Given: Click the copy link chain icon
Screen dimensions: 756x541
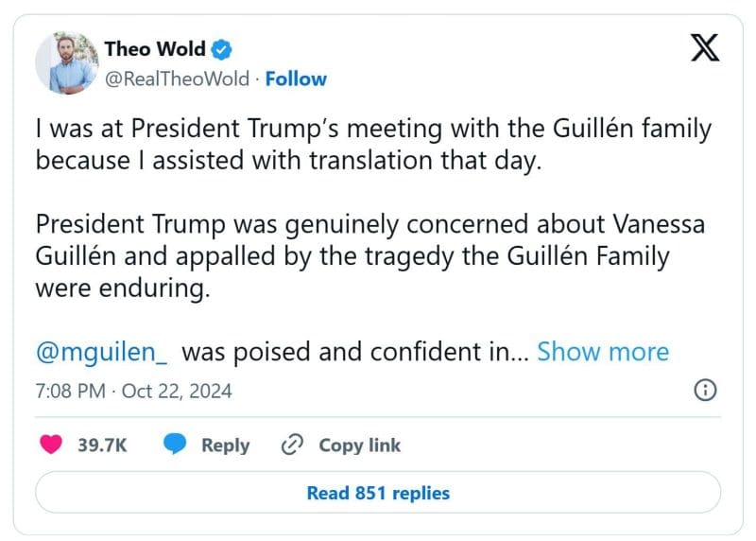Looking at the screenshot, I should tap(292, 445).
